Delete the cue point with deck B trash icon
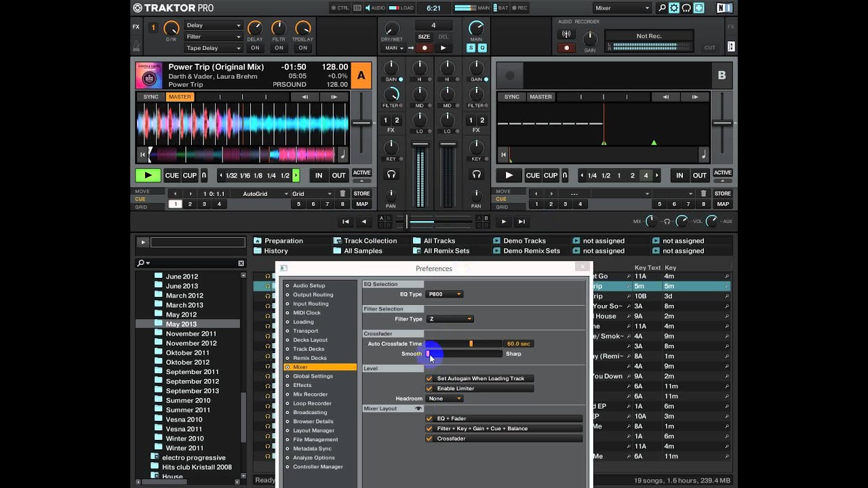 tap(704, 194)
